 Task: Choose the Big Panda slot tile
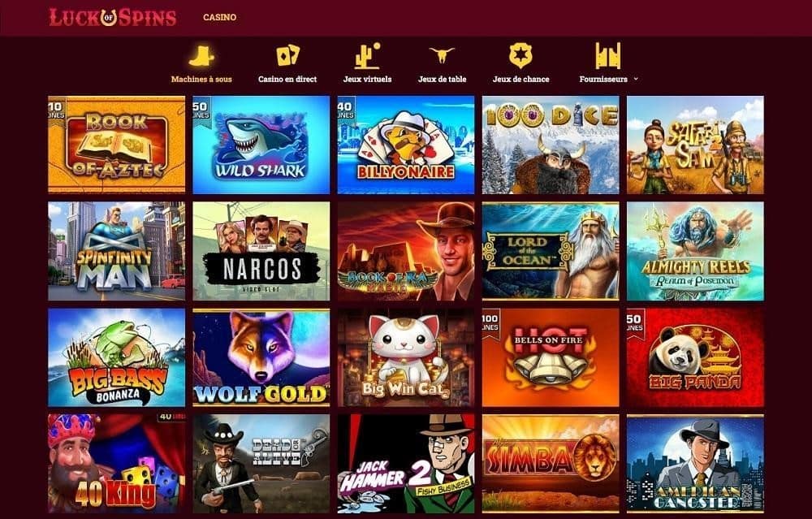696,357
